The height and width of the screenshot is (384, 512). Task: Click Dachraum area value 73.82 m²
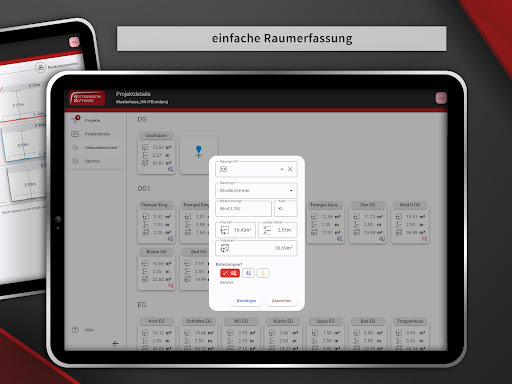162,147
